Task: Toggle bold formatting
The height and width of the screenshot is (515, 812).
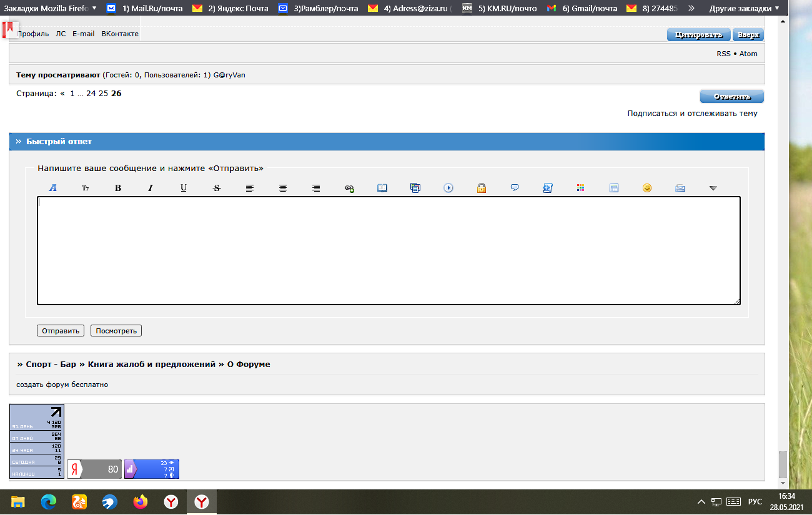Action: (118, 188)
